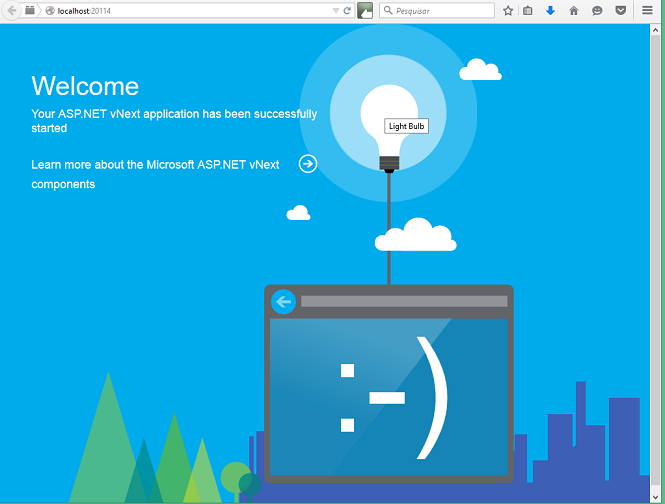Click the globe site identity icon

pos(50,11)
